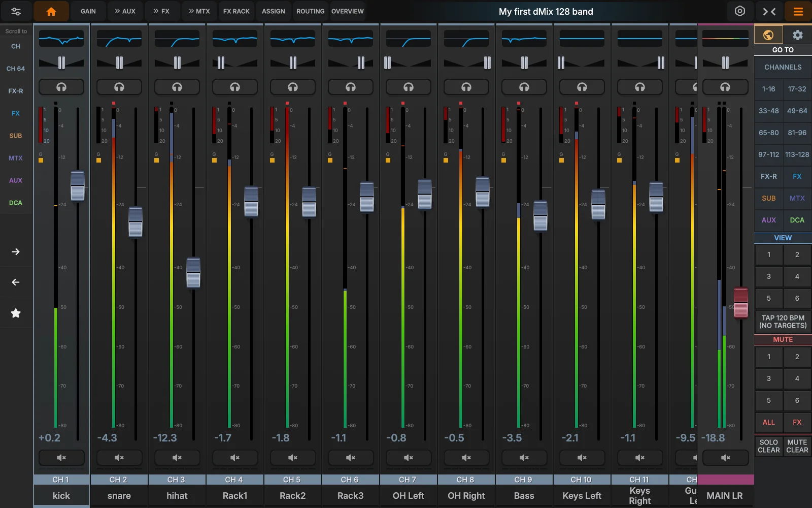Open the hamburger main menu

[x=798, y=11]
